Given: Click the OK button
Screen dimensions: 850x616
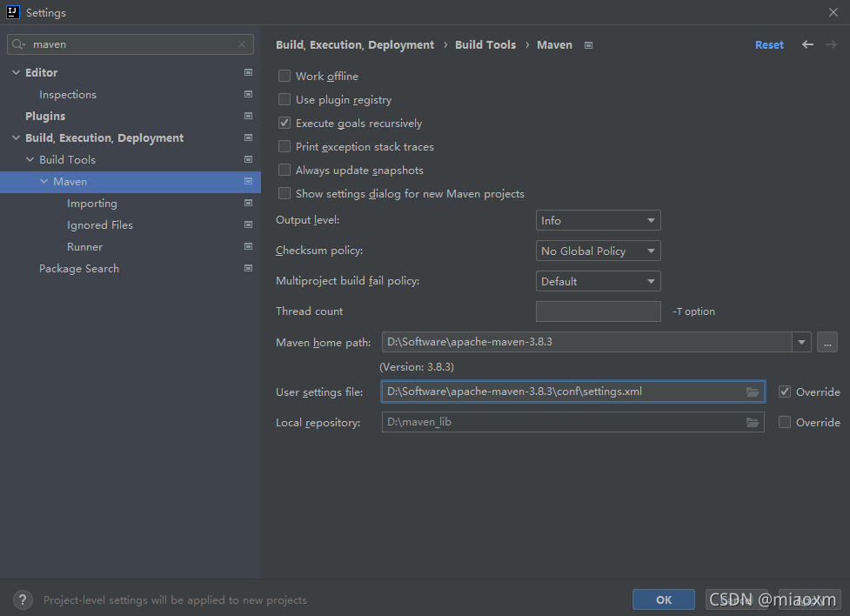Looking at the screenshot, I should pyautogui.click(x=664, y=599).
